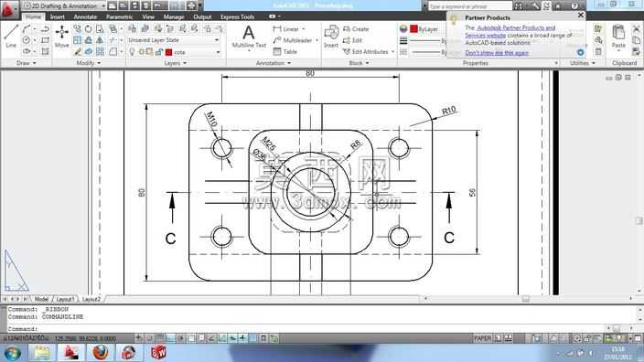The image size is (644, 362).
Task: Toggle Snap mode in status bar
Action: (149, 338)
